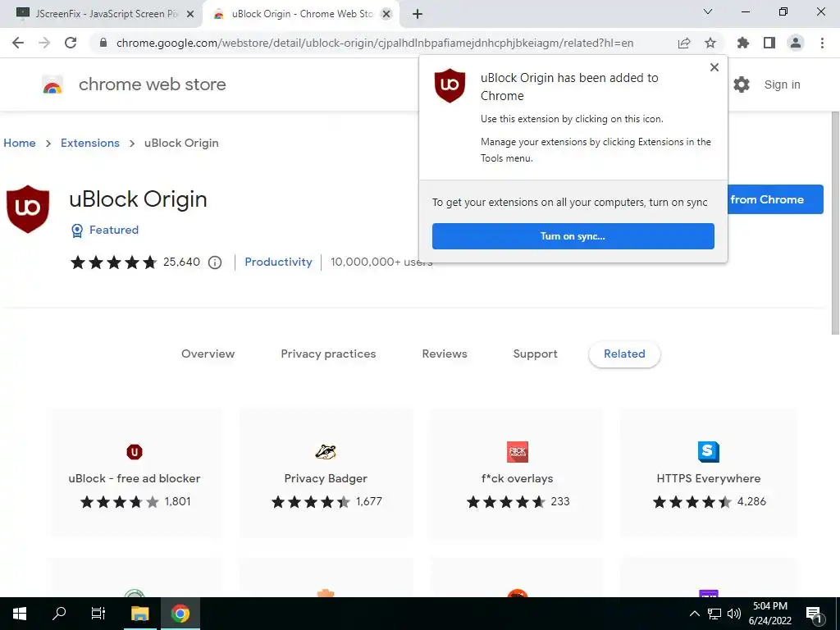Image resolution: width=840 pixels, height=630 pixels.
Task: Open Task View in the taskbar
Action: (x=98, y=614)
